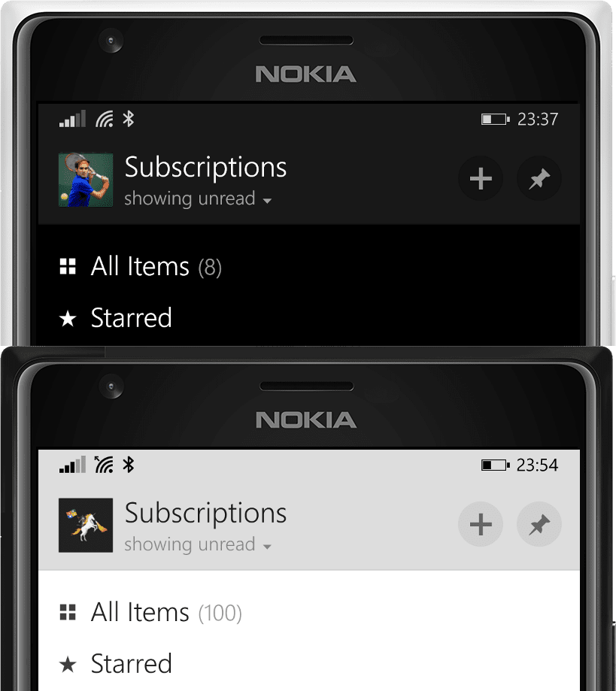Tap the unicorn profile picture

[x=86, y=526]
